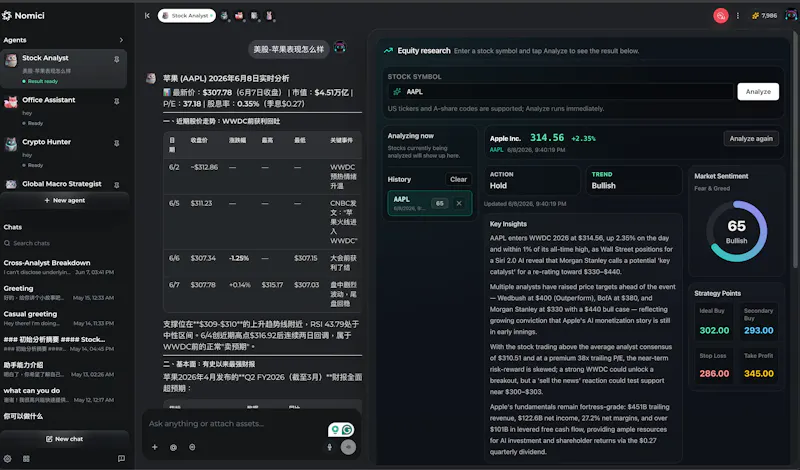Switch to the third agent tab icon
Image resolution: width=800 pixels, height=470 pixels.
239,16
